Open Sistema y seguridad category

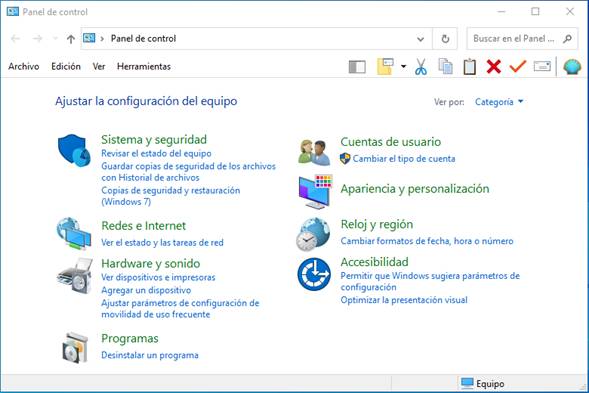click(x=154, y=140)
